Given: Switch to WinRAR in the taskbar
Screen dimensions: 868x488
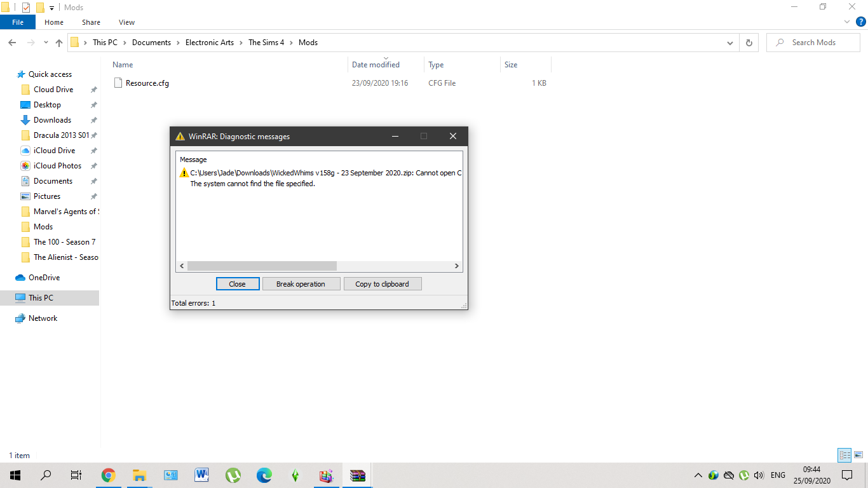Looking at the screenshot, I should coord(358,475).
